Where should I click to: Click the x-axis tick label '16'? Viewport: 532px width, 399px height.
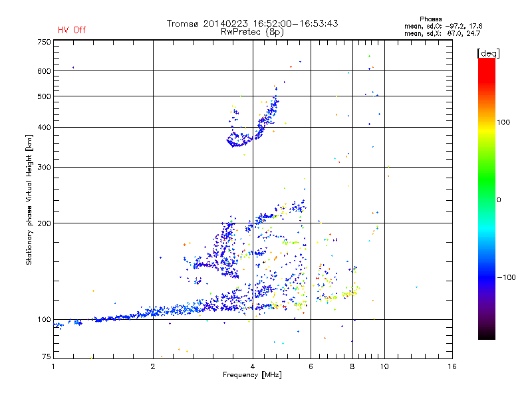coord(452,366)
